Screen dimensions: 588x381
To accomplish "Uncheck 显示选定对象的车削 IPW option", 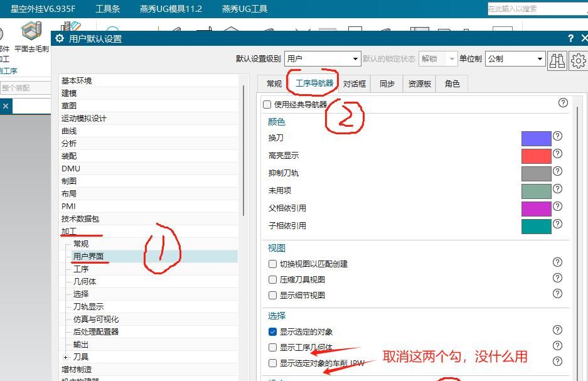I will tap(272, 364).
